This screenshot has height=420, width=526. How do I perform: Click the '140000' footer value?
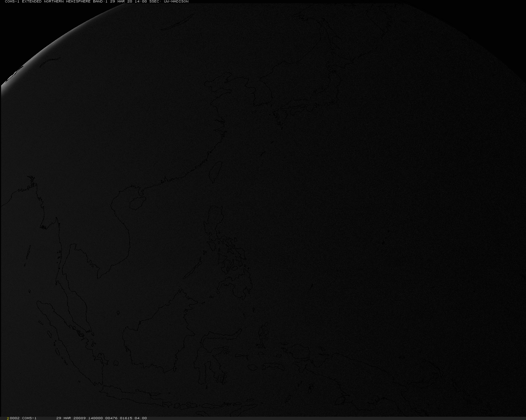(95, 418)
